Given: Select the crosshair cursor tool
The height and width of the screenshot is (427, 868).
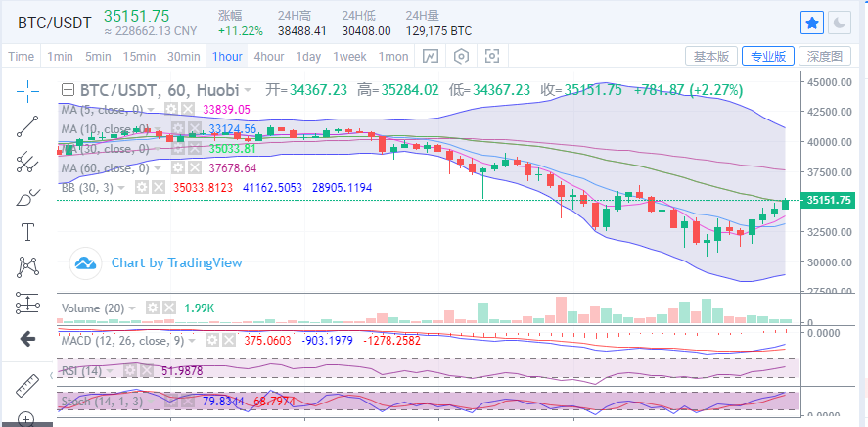Looking at the screenshot, I should tap(27, 91).
